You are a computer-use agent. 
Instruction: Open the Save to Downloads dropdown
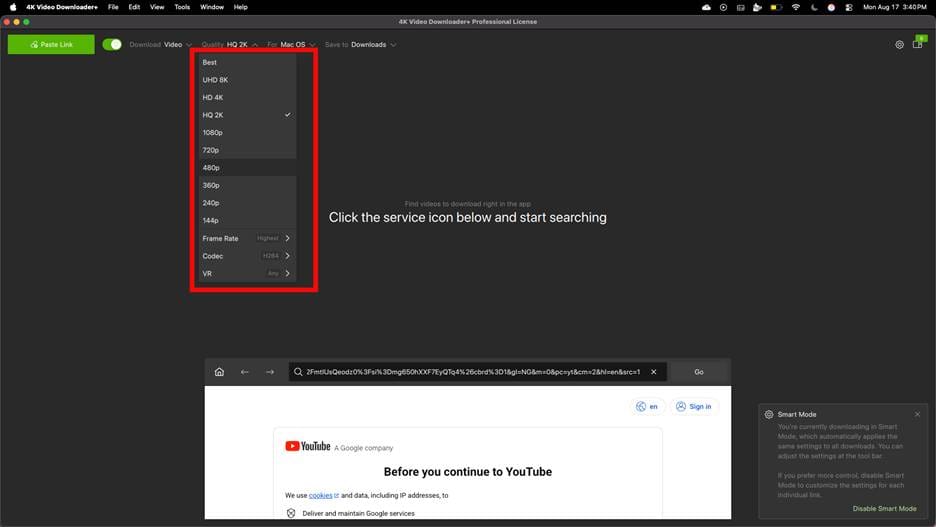361,45
